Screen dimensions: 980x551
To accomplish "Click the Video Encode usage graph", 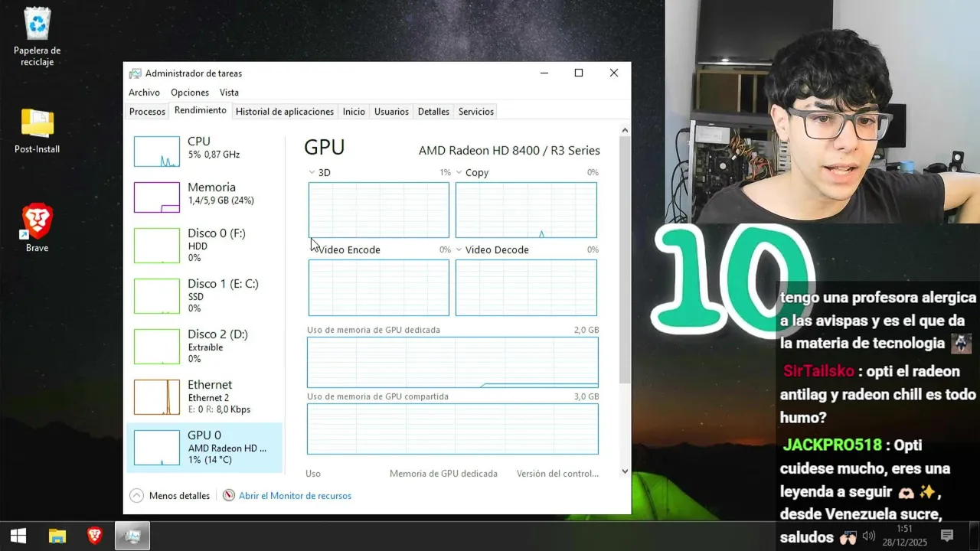I will (379, 288).
